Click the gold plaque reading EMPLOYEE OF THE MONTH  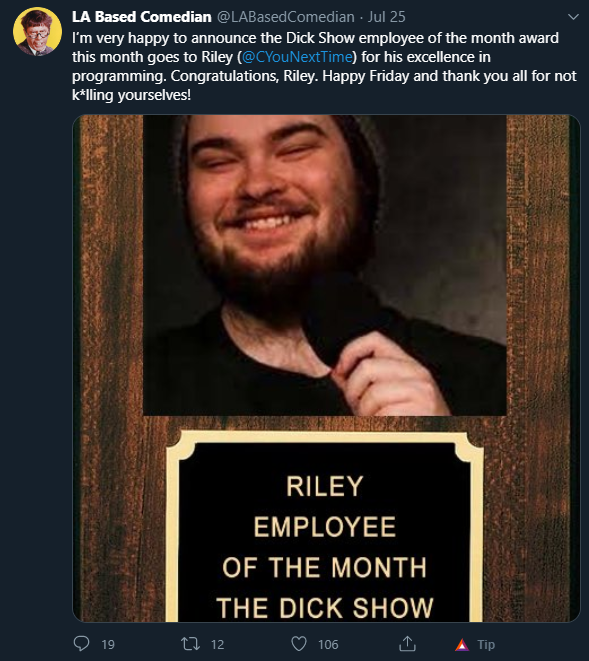coord(325,527)
